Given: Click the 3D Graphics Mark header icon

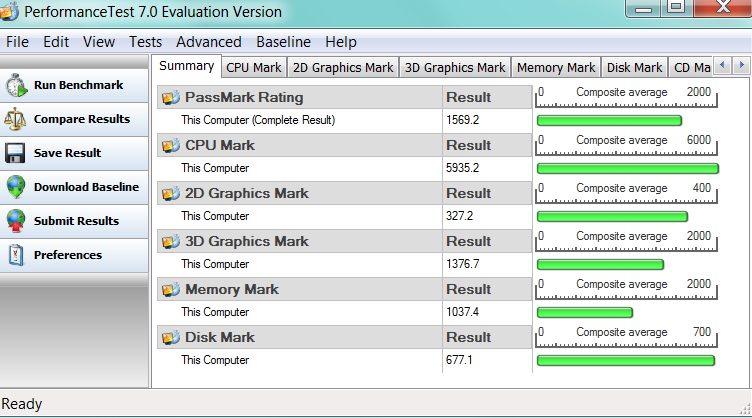Looking at the screenshot, I should (x=171, y=241).
